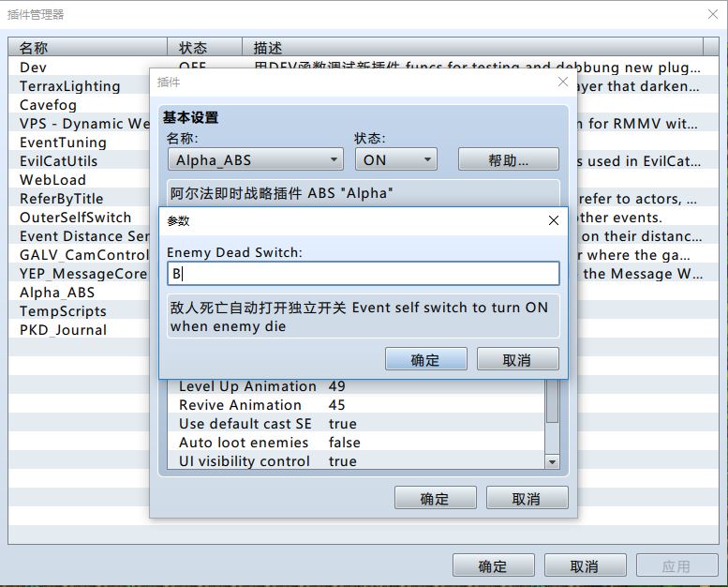Click the parameter list scrollbar thumb
The image size is (728, 587).
coord(552,401)
